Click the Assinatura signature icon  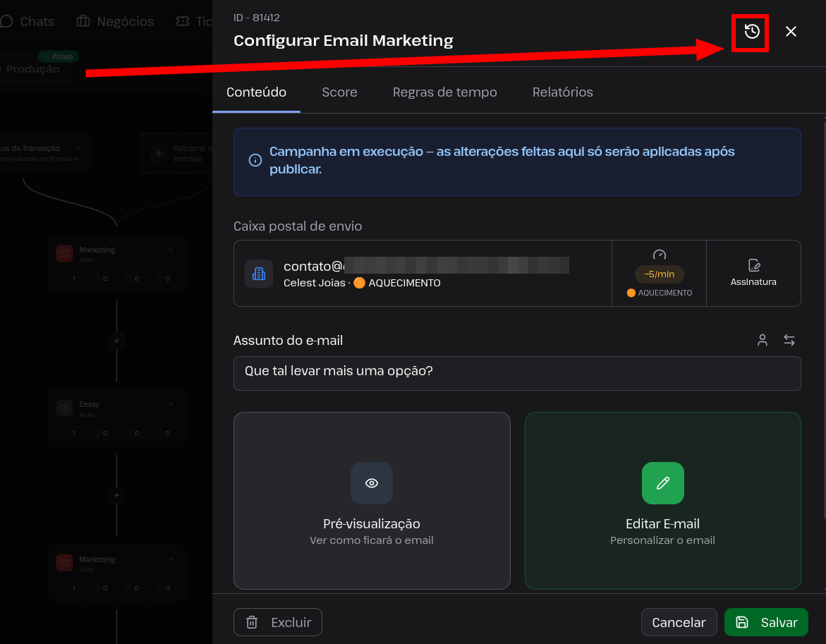pyautogui.click(x=753, y=265)
